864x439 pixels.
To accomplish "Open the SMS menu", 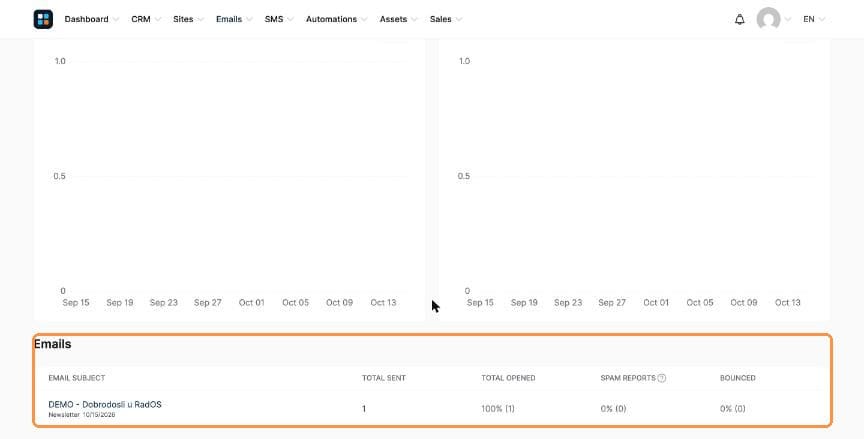I will click(x=274, y=19).
